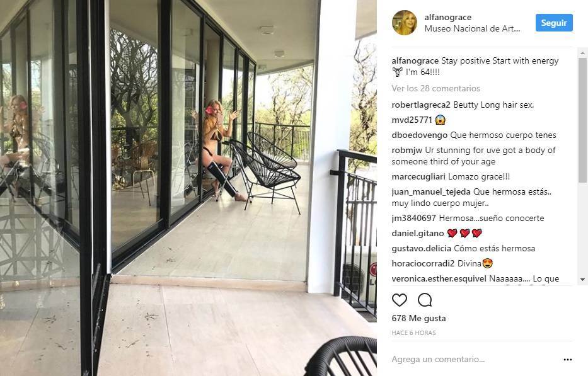View the 678 Me gusta likes list
The image size is (588, 376).
[x=419, y=318]
